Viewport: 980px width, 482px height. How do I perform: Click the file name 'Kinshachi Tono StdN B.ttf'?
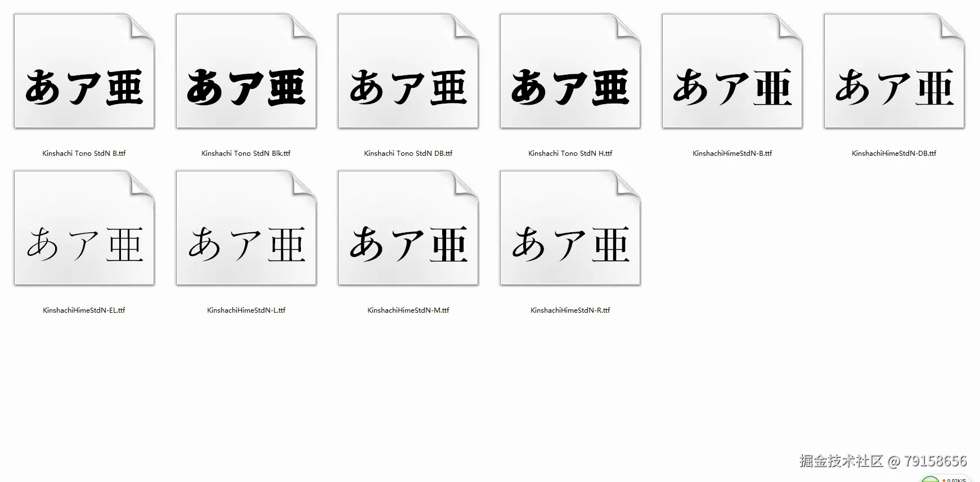(x=84, y=153)
